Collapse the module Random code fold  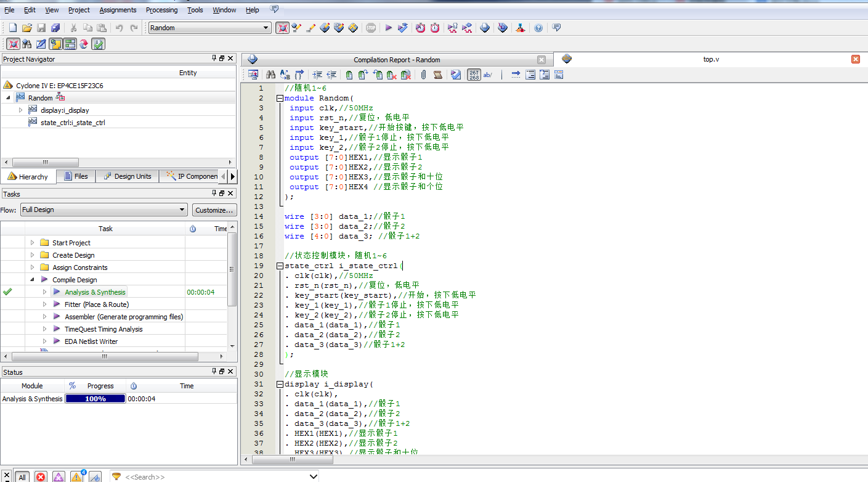(x=280, y=98)
